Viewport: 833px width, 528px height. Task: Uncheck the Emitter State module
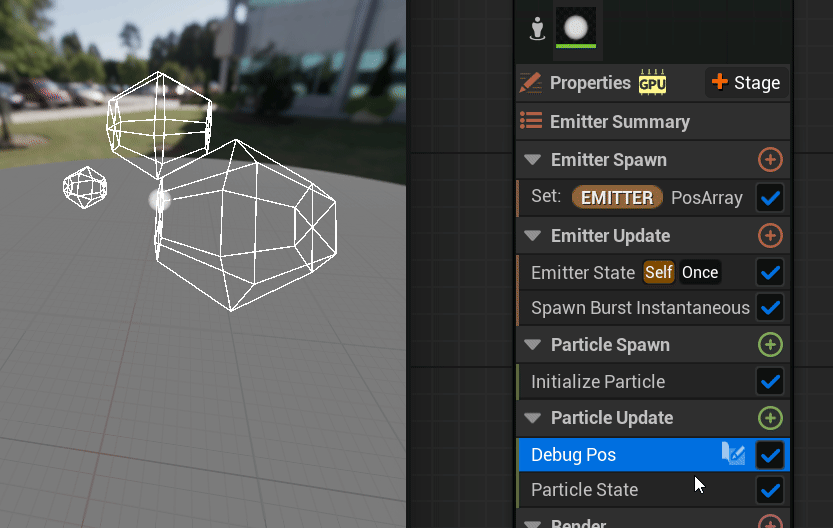(770, 273)
